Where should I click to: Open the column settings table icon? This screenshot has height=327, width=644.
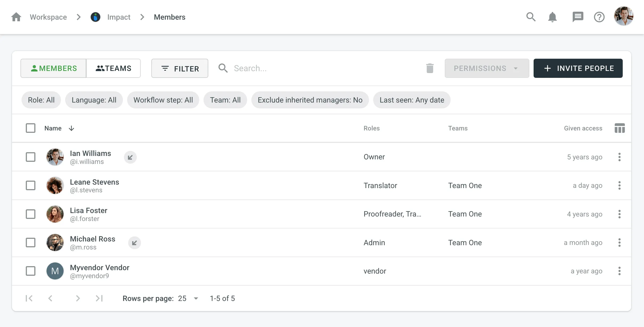pos(620,128)
